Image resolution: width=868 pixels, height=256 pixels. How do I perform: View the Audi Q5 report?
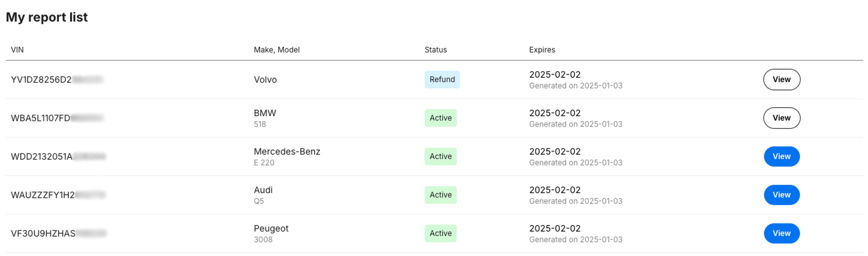[781, 195]
